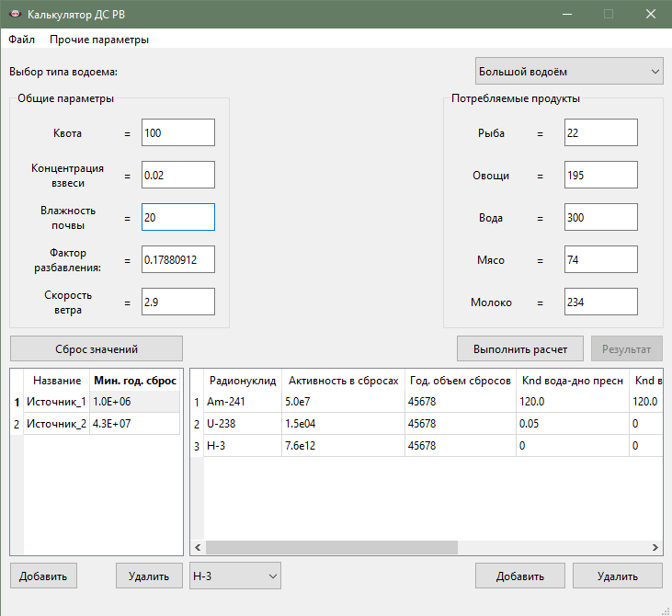
Task: Click the Квота input field
Action: point(178,132)
